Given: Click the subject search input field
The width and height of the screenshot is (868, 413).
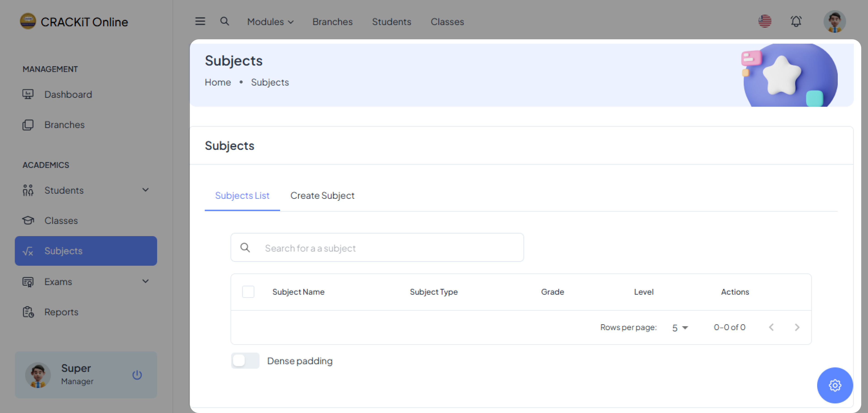Looking at the screenshot, I should pyautogui.click(x=387, y=248).
